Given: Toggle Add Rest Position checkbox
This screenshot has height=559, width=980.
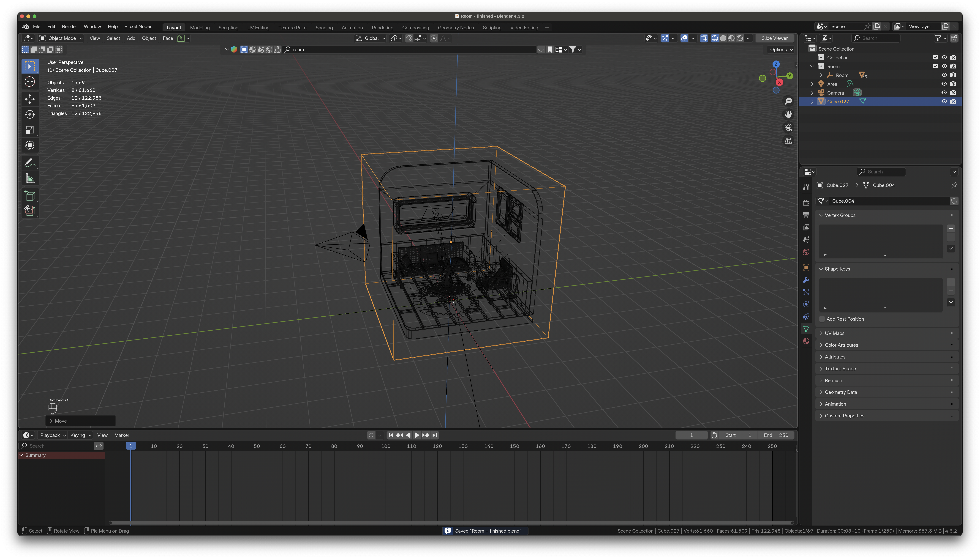Looking at the screenshot, I should click(x=822, y=319).
